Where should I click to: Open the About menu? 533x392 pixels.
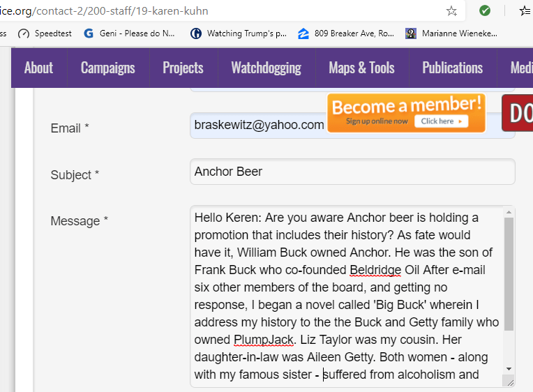point(38,68)
